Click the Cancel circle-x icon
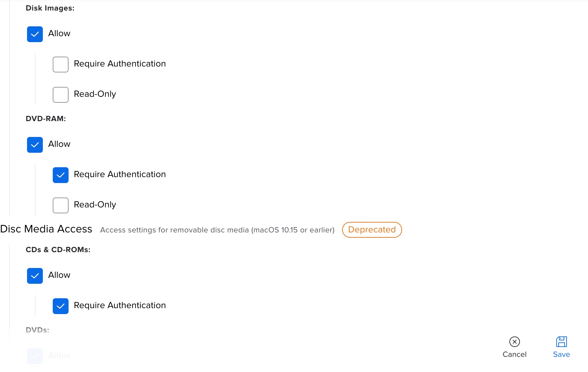The image size is (588, 372). 514,342
